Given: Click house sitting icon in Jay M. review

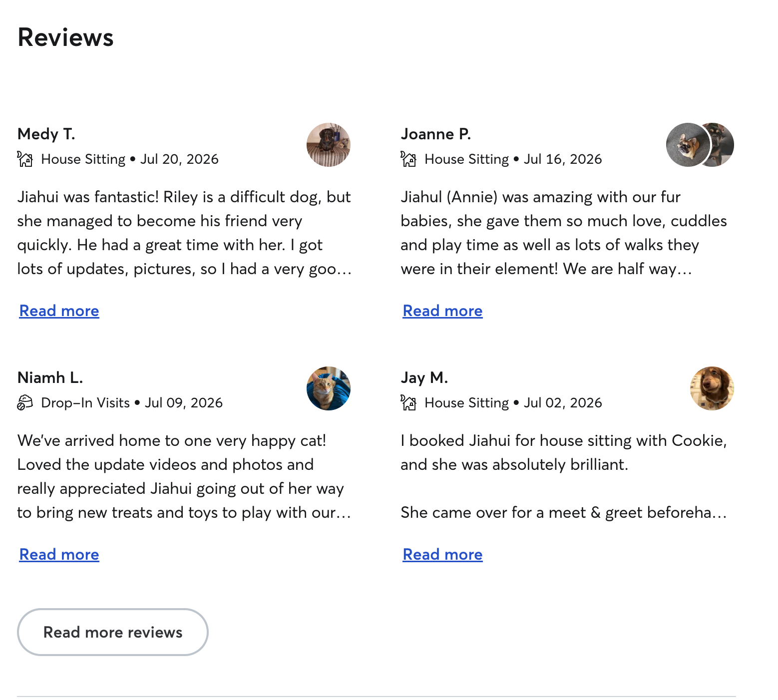Looking at the screenshot, I should point(408,402).
